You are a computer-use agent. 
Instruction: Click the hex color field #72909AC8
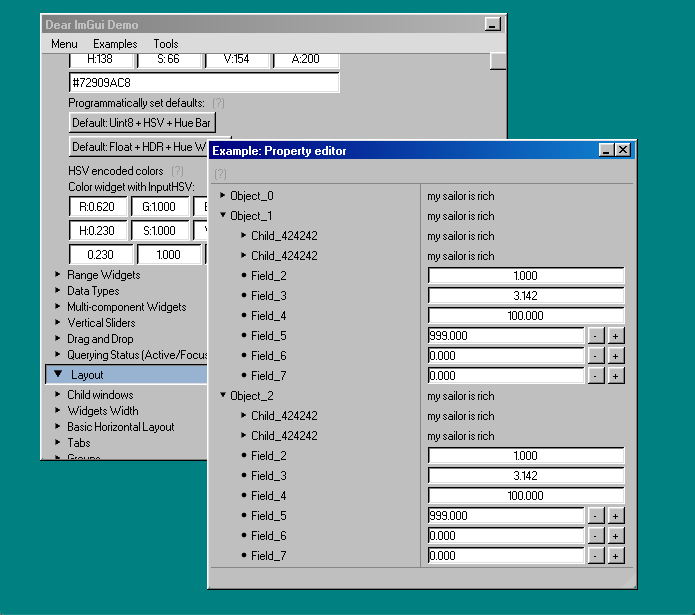pyautogui.click(x=204, y=82)
